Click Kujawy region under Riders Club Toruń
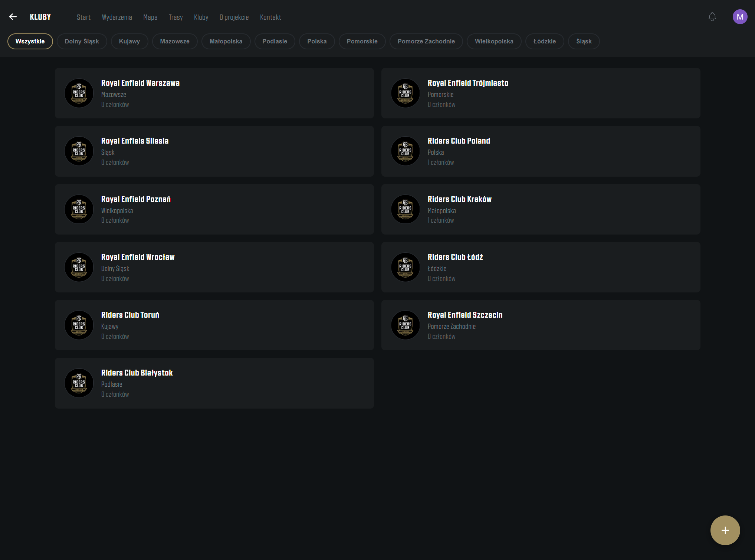Viewport: 755px width, 560px height. point(110,327)
